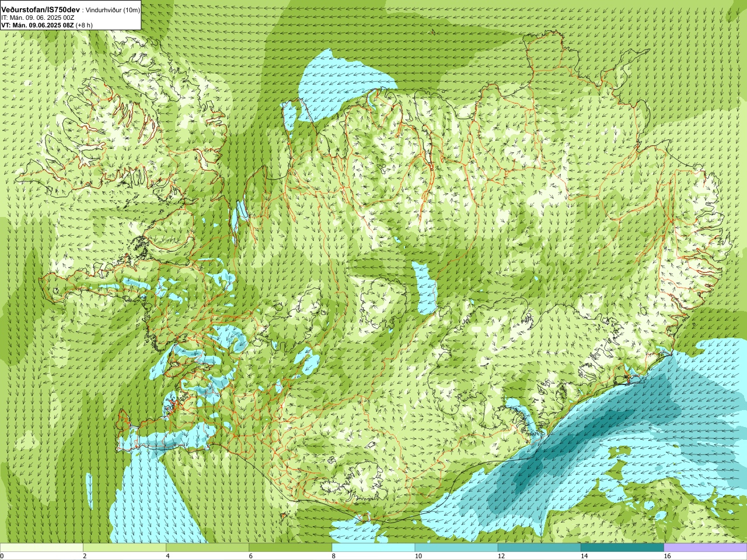747x560 pixels.
Task: Click the legend tick label "10"
Action: click(x=418, y=556)
